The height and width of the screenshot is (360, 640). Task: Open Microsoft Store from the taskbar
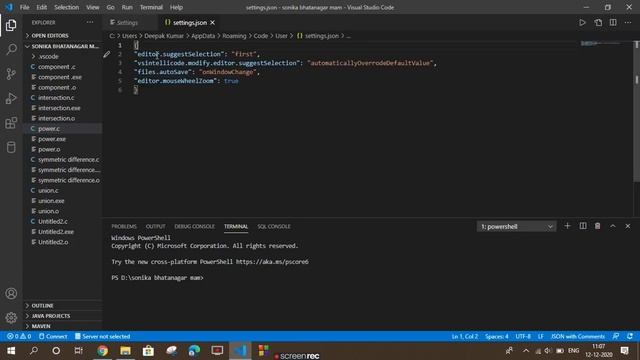(148, 351)
